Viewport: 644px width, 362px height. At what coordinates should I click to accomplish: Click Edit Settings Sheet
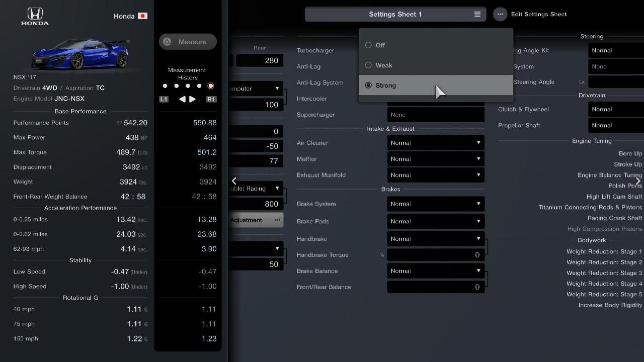539,14
